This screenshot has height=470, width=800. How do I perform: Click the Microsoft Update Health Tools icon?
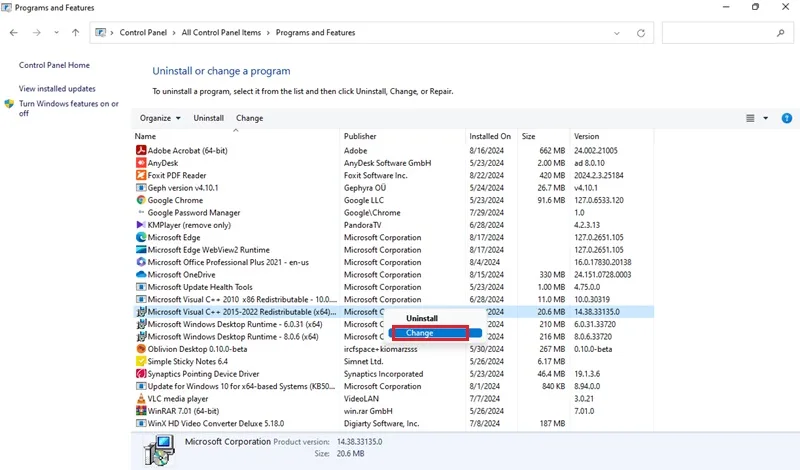(x=141, y=287)
